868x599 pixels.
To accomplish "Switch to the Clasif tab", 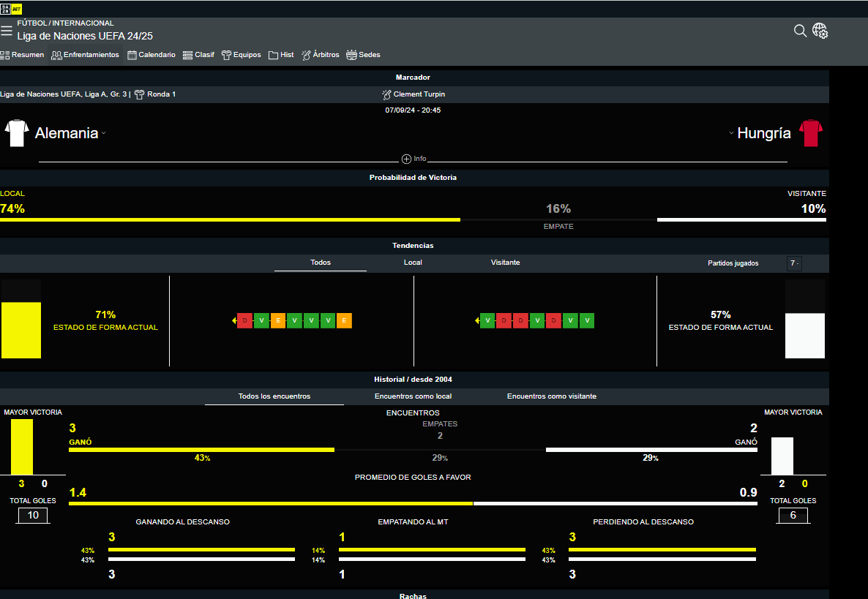I will (x=198, y=55).
